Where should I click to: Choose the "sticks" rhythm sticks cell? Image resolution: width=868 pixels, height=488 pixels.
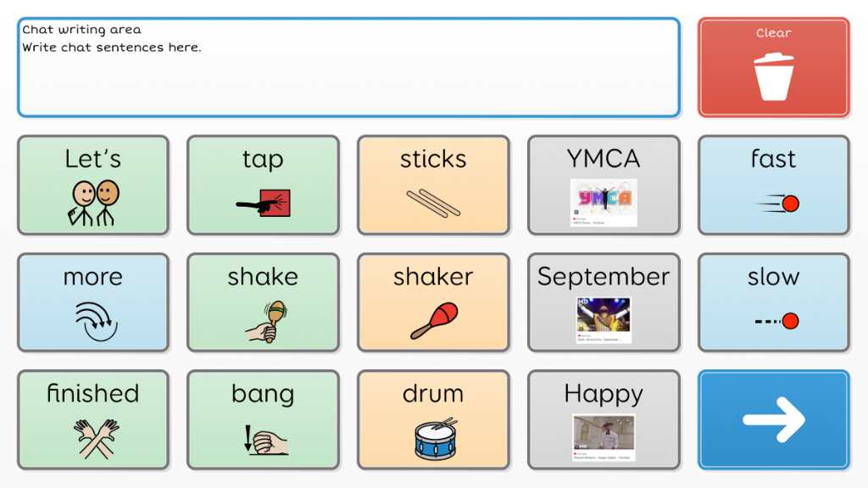click(433, 185)
